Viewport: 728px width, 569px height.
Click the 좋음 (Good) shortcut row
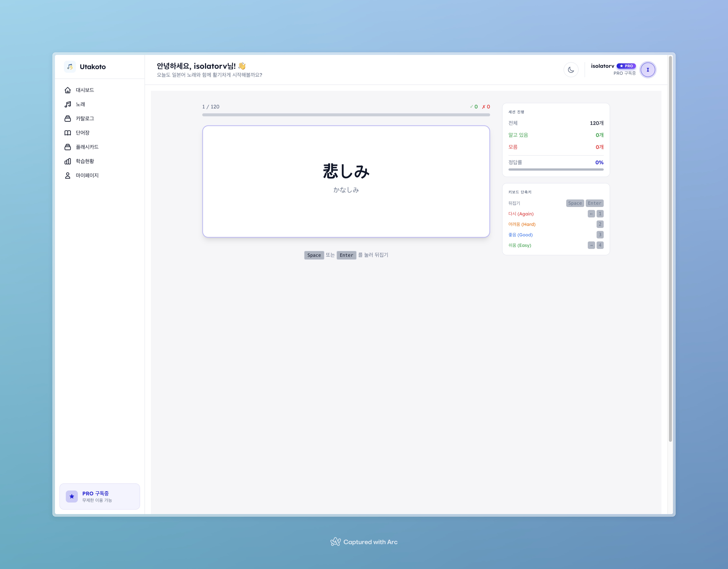click(x=520, y=235)
